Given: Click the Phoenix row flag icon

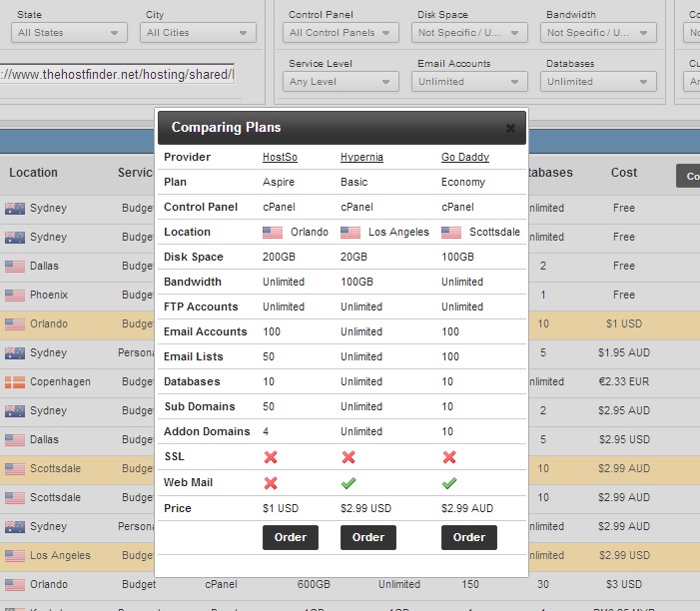Looking at the screenshot, I should (x=15, y=295).
